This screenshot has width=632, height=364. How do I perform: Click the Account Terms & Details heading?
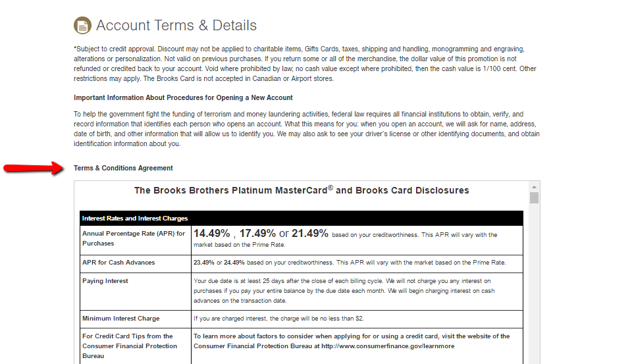point(176,26)
